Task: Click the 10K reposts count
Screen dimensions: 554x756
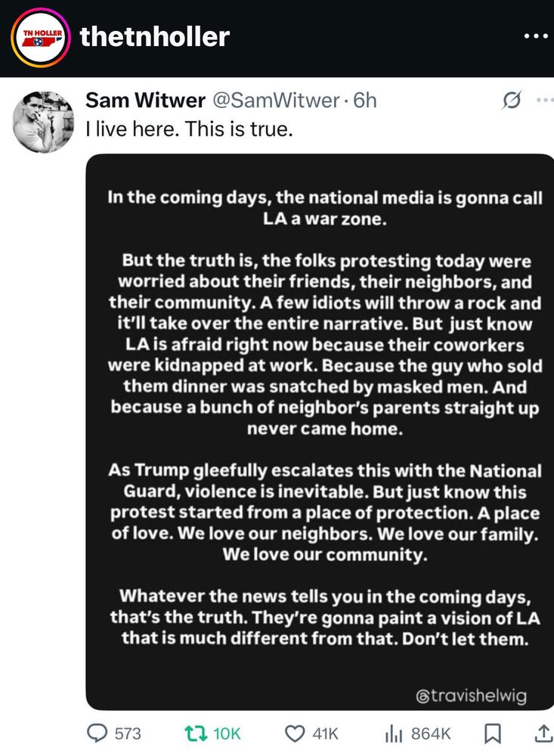Action: [227, 733]
